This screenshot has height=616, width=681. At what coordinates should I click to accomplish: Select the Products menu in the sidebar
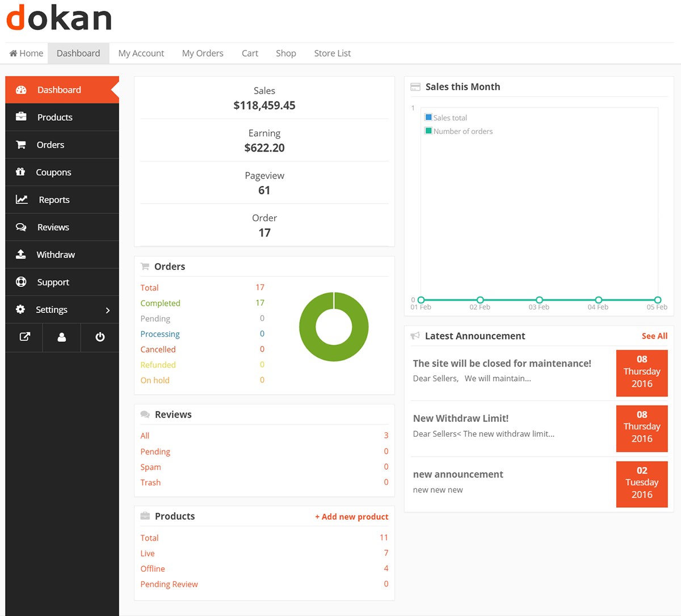click(54, 117)
